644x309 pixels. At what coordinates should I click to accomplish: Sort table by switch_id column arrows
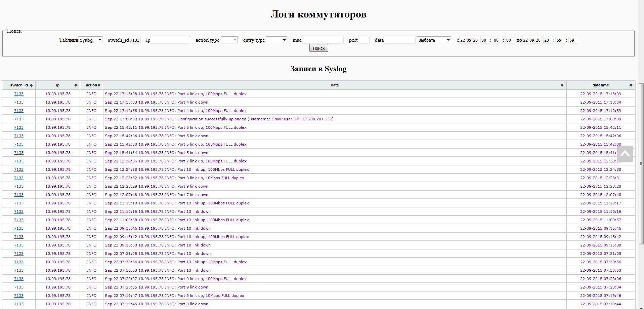click(x=31, y=85)
